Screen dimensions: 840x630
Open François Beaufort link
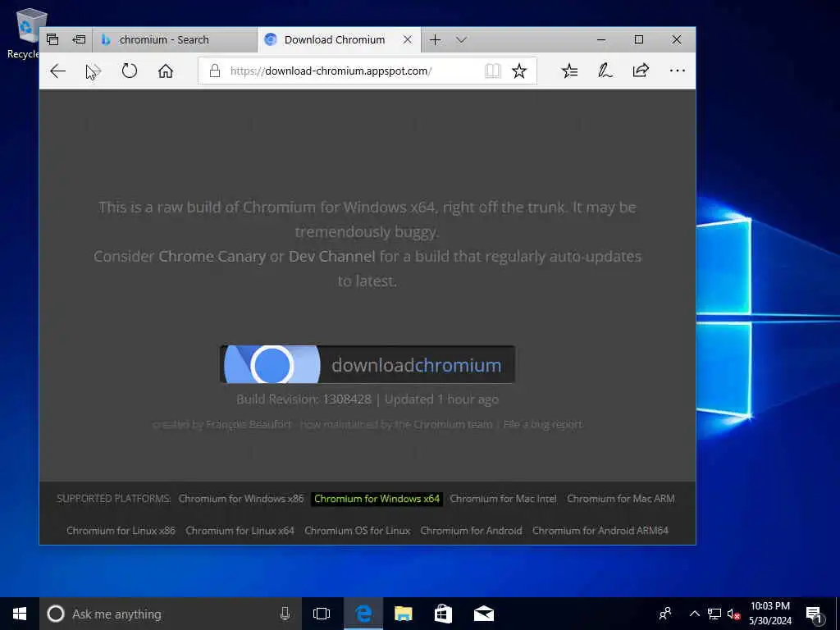(x=249, y=424)
